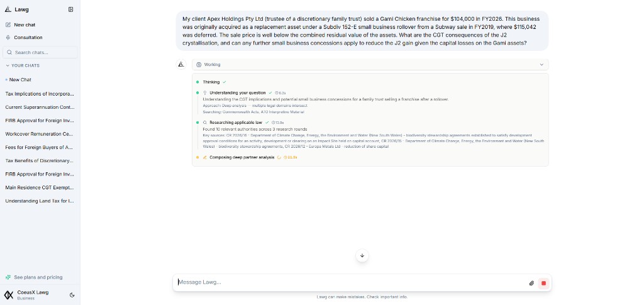This screenshot has width=644, height=305.
Task: Collapse the sidebar panel toggle icon
Action: point(70,9)
